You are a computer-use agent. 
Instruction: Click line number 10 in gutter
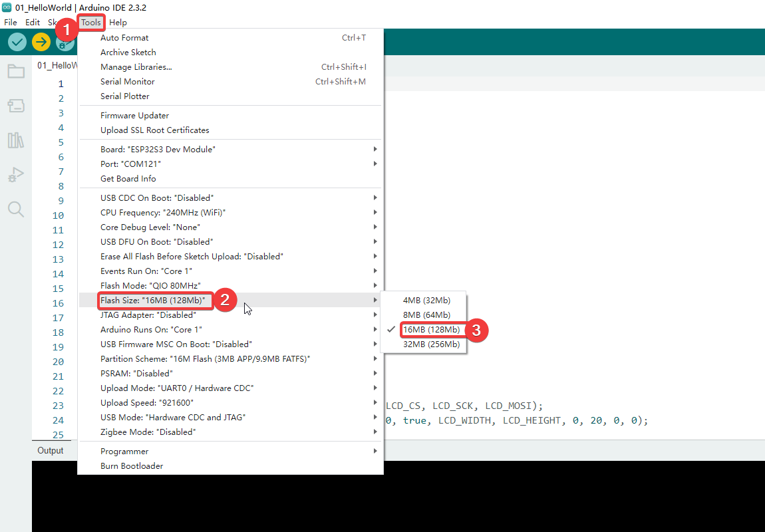[x=58, y=215]
